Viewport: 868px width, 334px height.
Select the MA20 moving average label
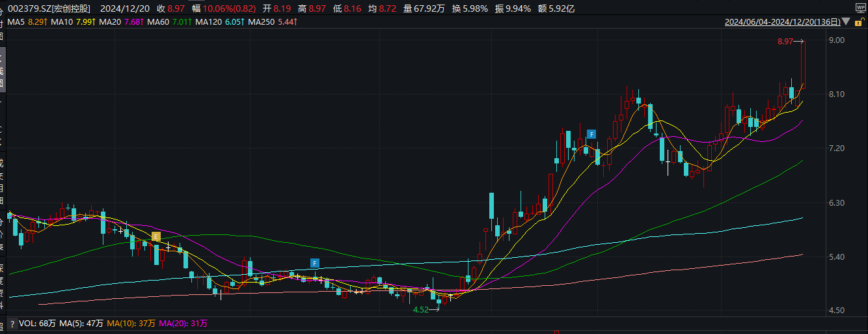pyautogui.click(x=109, y=22)
